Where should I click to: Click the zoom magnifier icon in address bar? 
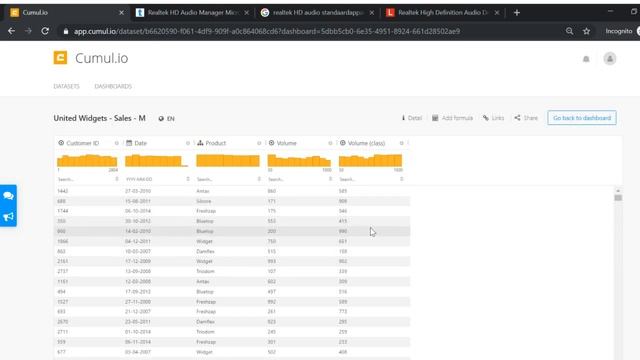pos(569,31)
